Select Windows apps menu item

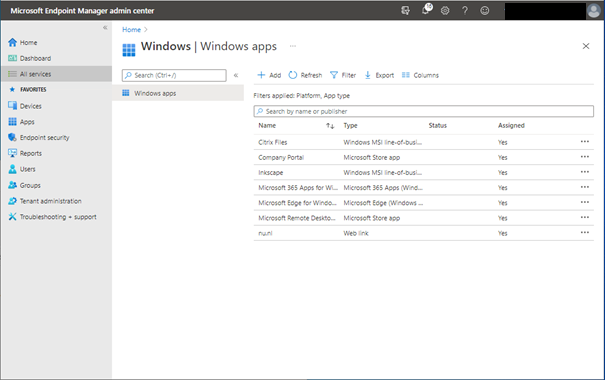click(178, 93)
